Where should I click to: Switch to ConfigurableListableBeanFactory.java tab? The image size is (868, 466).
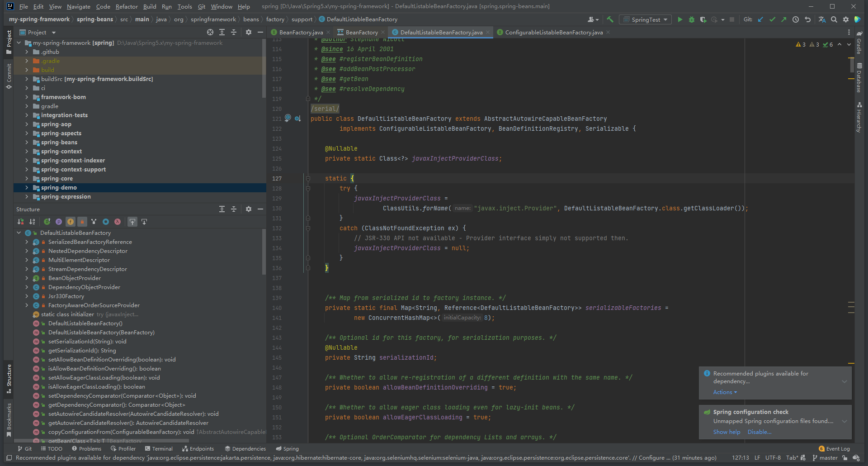553,32
